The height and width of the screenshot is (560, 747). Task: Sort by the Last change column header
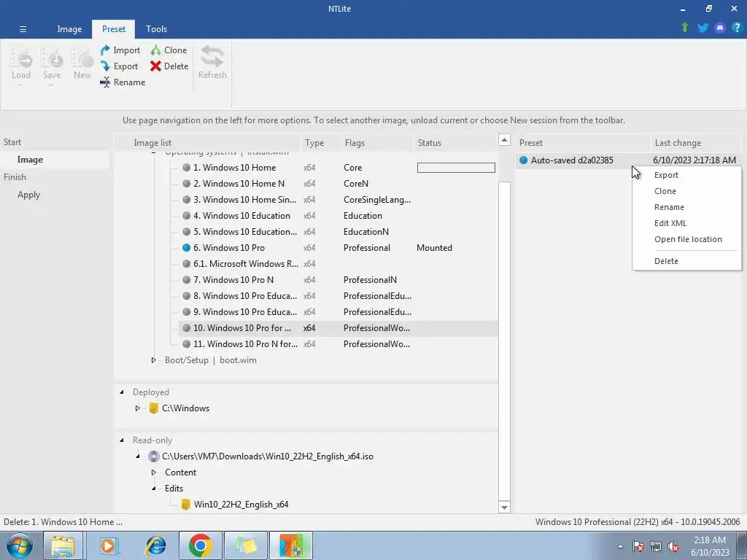coord(696,143)
